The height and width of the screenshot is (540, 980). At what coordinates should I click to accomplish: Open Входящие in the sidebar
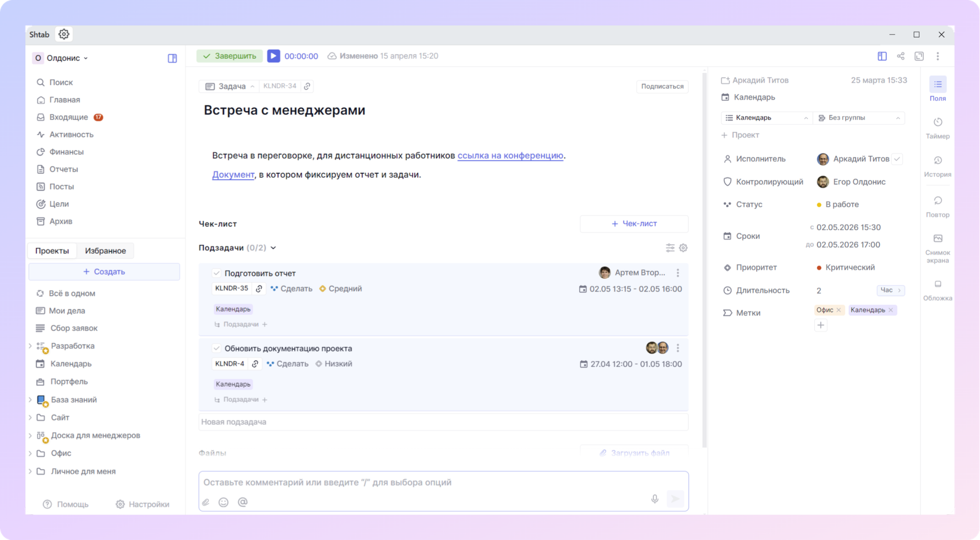pos(69,117)
